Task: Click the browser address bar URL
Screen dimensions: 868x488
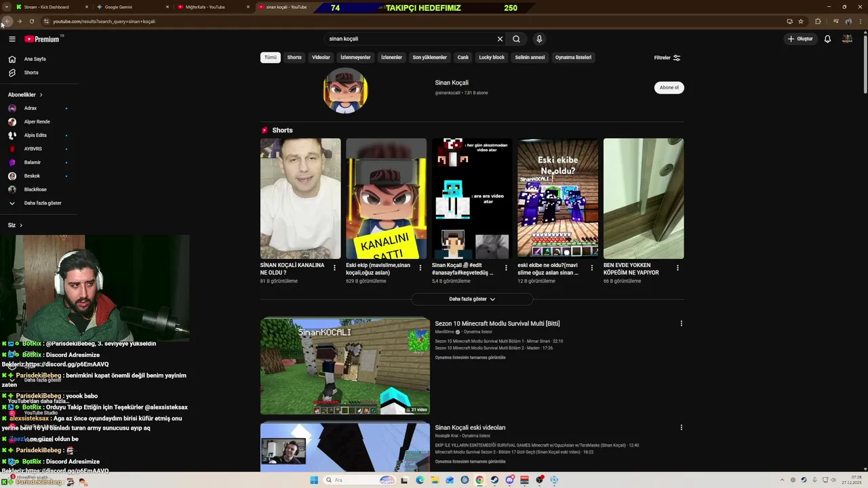Action: click(104, 21)
